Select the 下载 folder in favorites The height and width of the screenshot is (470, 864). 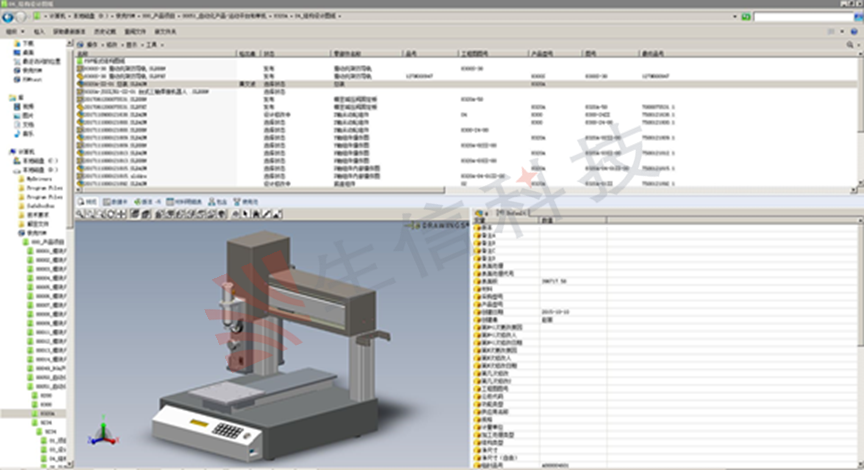tap(27, 45)
